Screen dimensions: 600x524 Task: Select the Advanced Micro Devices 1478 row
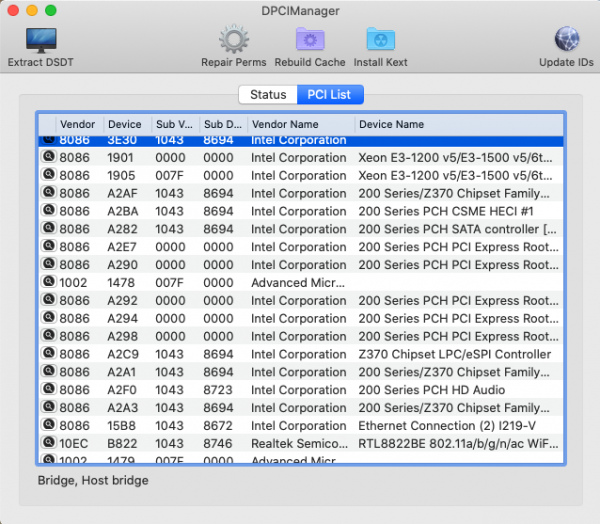click(300, 283)
